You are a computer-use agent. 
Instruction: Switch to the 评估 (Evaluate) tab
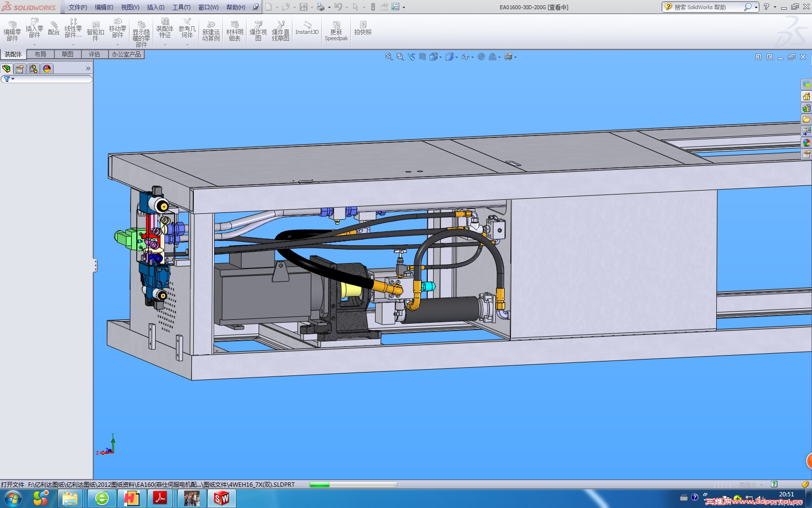(94, 54)
